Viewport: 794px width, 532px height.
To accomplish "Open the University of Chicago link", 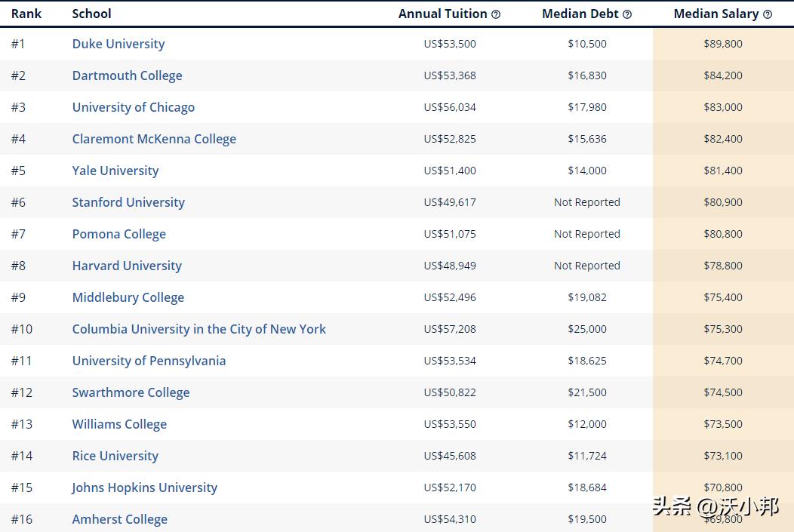I will coord(134,107).
